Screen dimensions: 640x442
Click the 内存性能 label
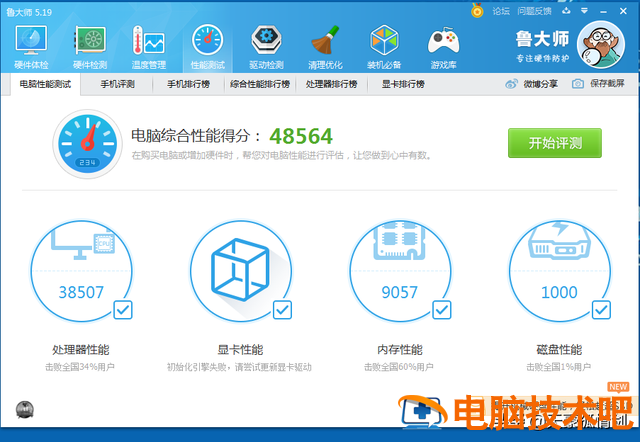pyautogui.click(x=400, y=350)
